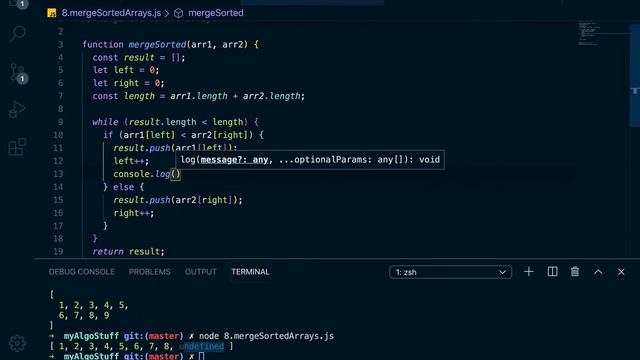Switch to the Debug Console tab

point(82,272)
